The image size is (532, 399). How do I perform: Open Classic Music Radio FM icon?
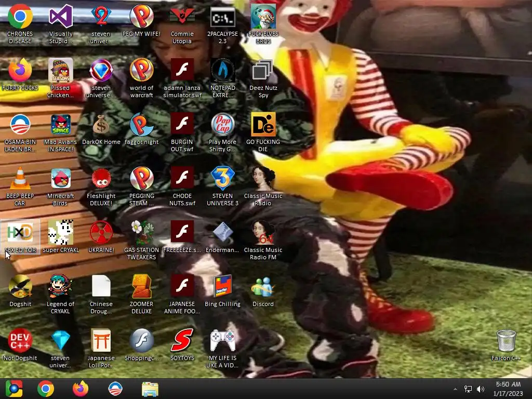(263, 232)
